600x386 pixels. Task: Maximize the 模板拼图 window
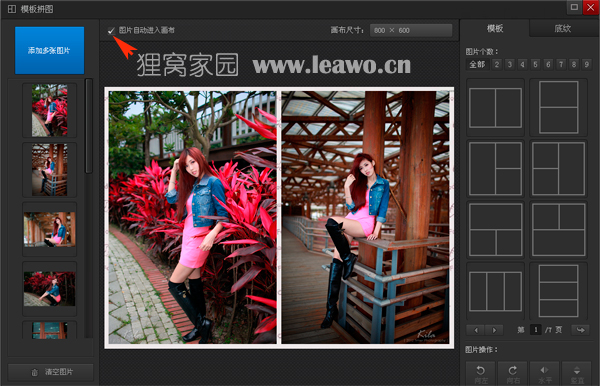[x=574, y=7]
